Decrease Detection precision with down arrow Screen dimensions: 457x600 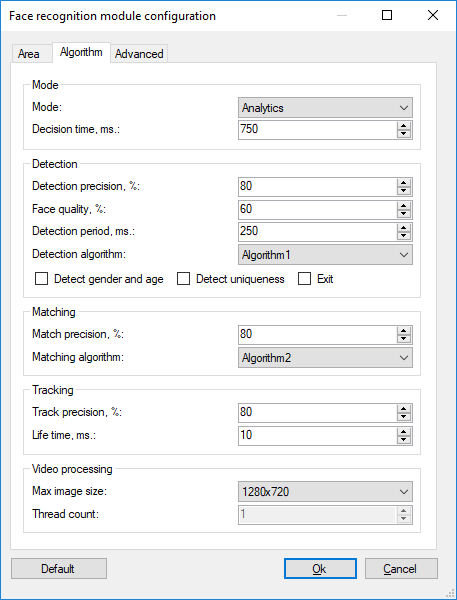coord(404,191)
